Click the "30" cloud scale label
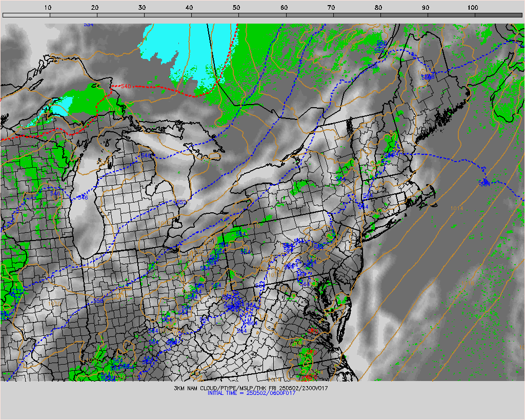This screenshot has width=525, height=420. point(142,7)
